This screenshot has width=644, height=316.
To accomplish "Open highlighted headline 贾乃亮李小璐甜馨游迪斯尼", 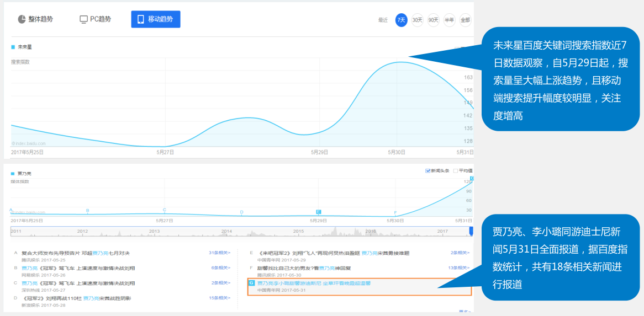I will click(x=314, y=283).
